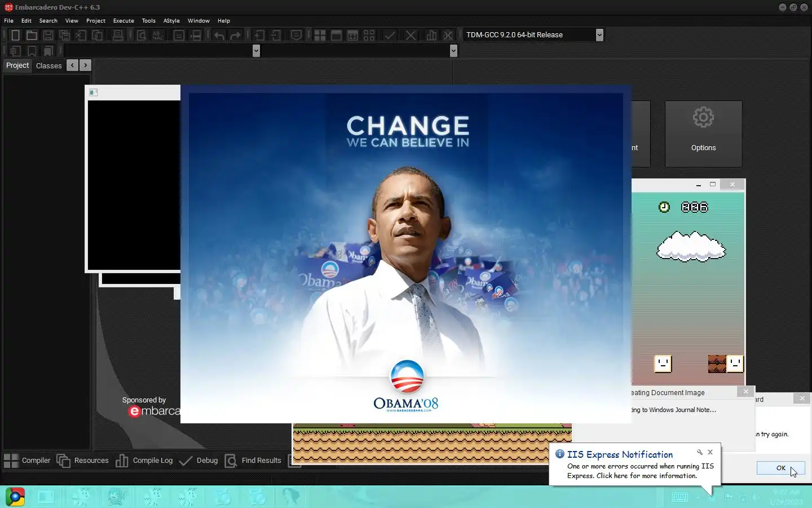The height and width of the screenshot is (508, 812).
Task: Open the Project menu
Action: [x=96, y=20]
